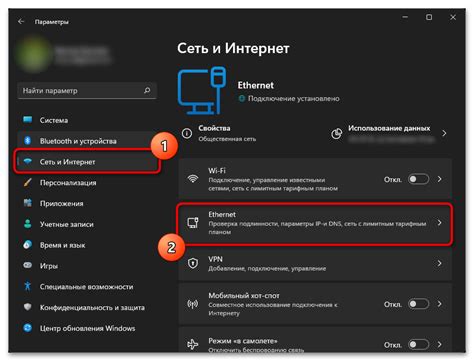The image size is (474, 361).
Task: Toggle the Режим «в самолете» switch
Action: [x=418, y=344]
